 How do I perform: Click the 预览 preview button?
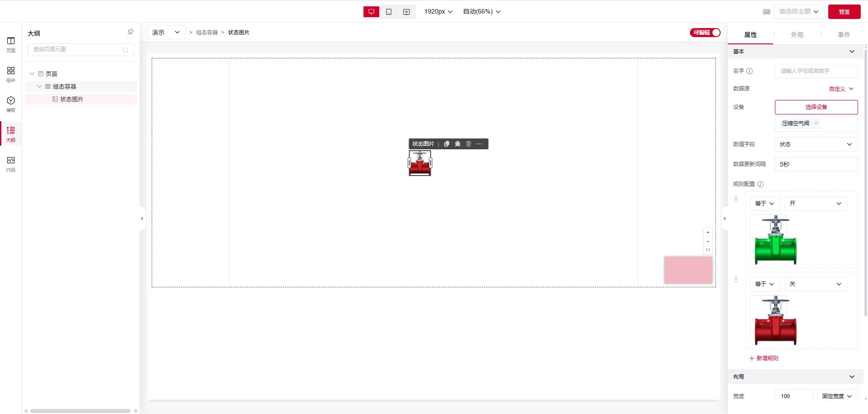[x=844, y=12]
